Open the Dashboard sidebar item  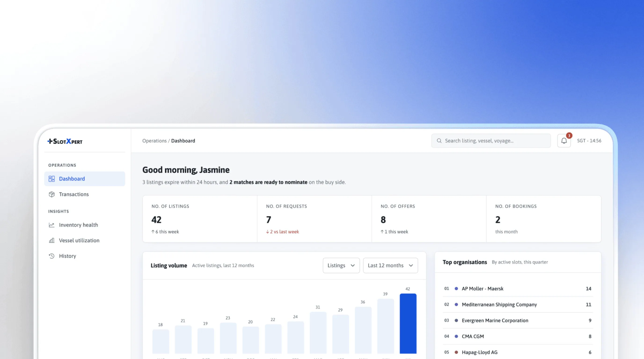point(85,179)
